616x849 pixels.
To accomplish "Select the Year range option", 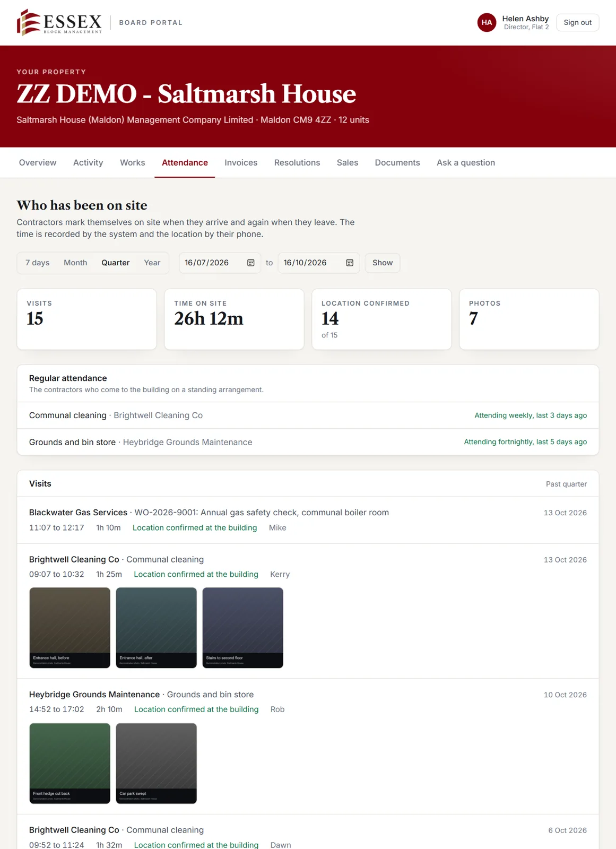I will pos(152,263).
